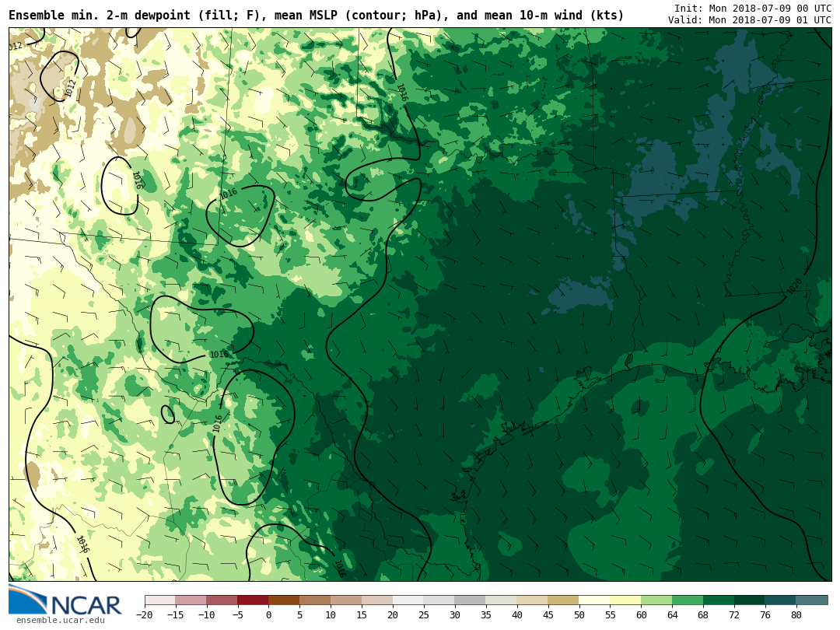This screenshot has width=840, height=630.
Task: Click the -10 colorbar tick label
Action: pos(206,614)
